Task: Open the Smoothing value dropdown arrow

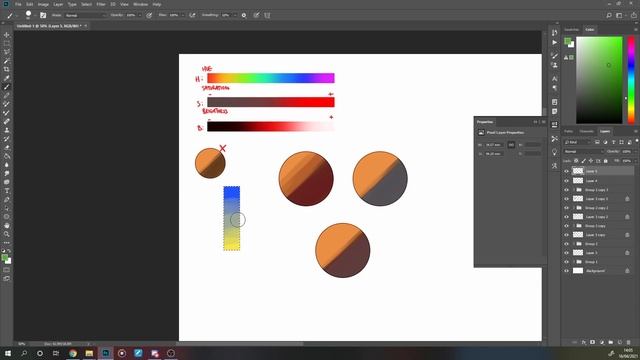Action: tap(235, 15)
